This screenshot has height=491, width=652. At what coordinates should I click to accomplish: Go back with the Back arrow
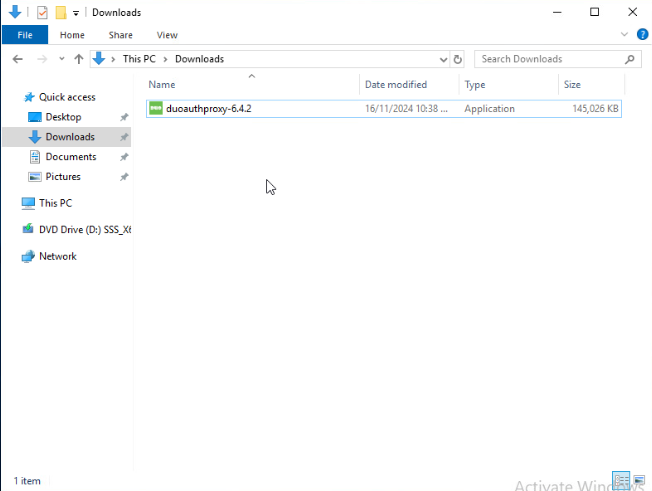(17, 59)
